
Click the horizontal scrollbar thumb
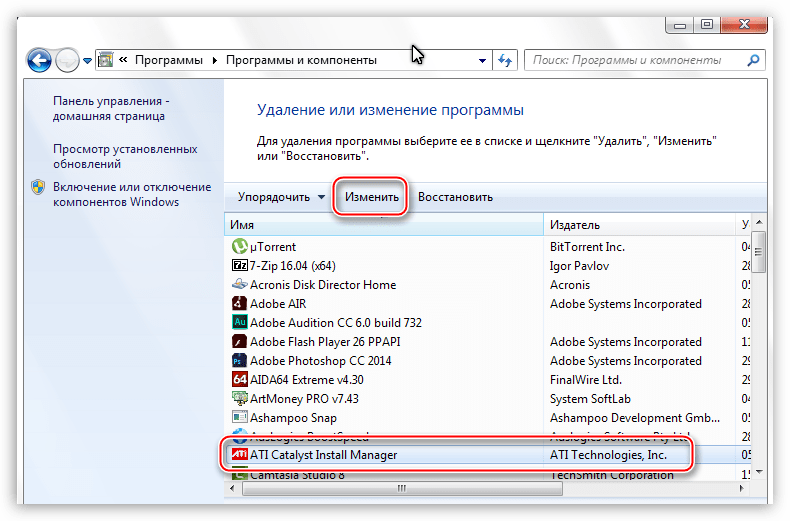[402, 488]
